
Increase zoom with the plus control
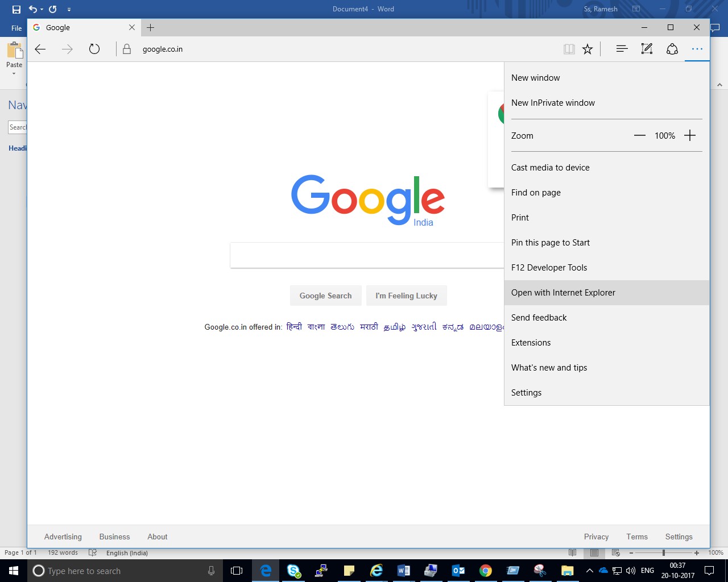tap(690, 135)
